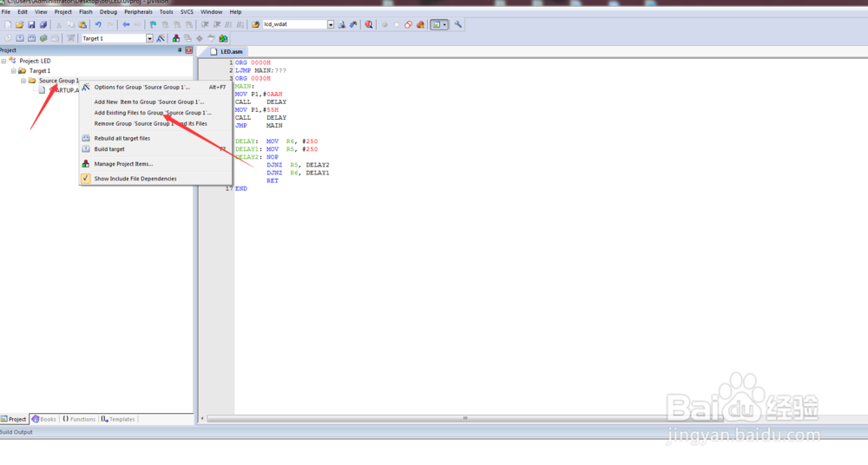Open the Target 1 dropdown arrow
This screenshot has height=465, width=868.
149,38
